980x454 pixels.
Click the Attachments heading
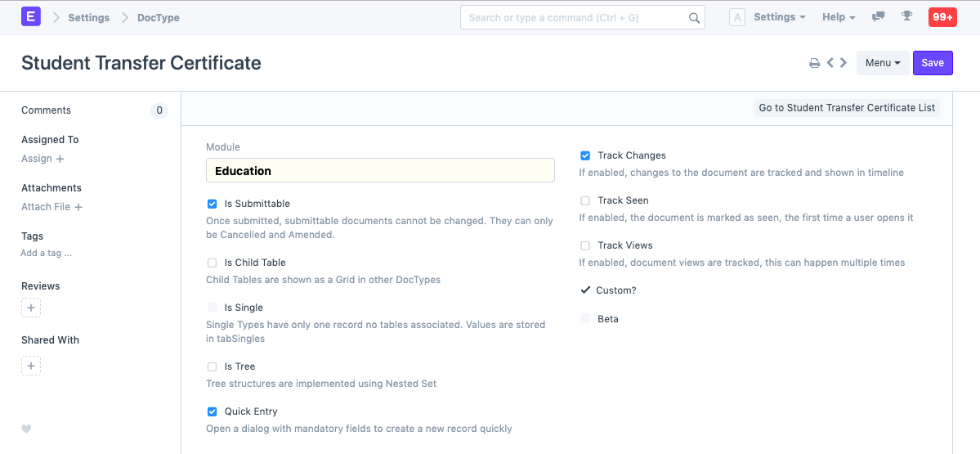pos(51,187)
